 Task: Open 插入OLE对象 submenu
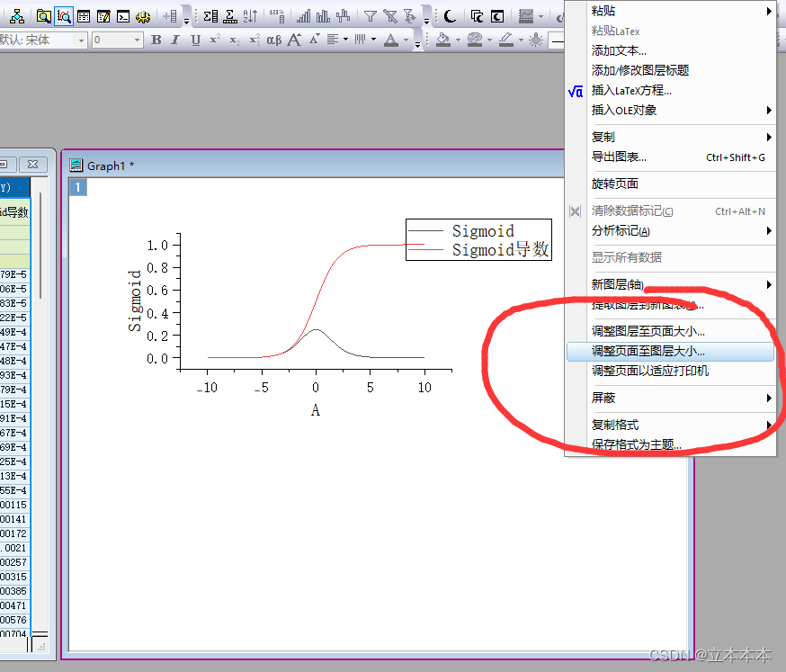(x=671, y=111)
